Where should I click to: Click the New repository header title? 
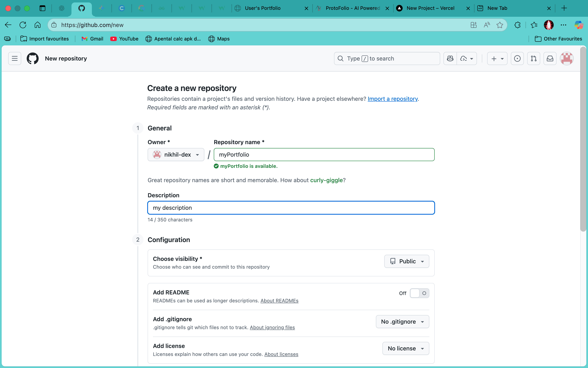point(66,58)
